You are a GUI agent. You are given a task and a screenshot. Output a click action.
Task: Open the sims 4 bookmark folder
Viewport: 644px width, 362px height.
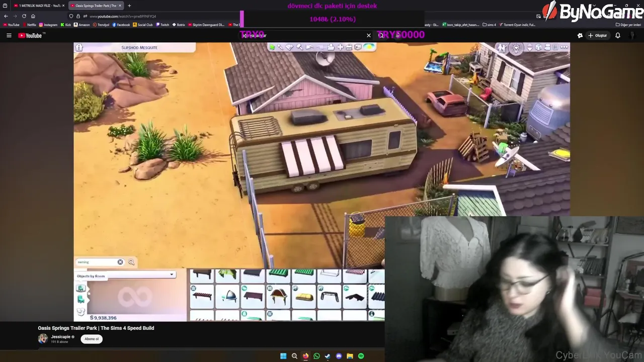tap(490, 25)
